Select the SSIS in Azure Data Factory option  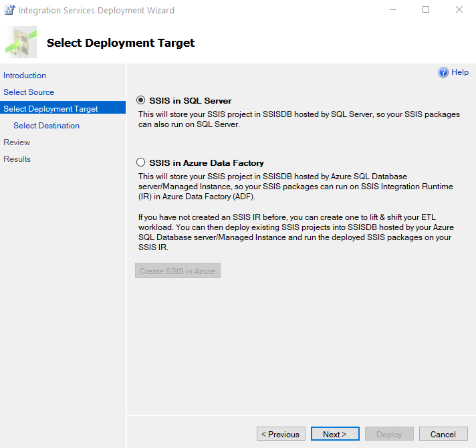coord(140,162)
